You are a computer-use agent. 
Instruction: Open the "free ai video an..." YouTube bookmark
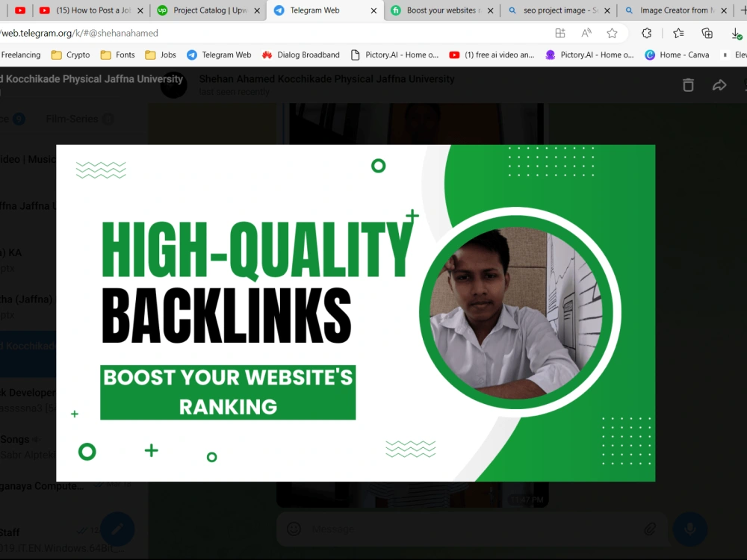pos(492,55)
